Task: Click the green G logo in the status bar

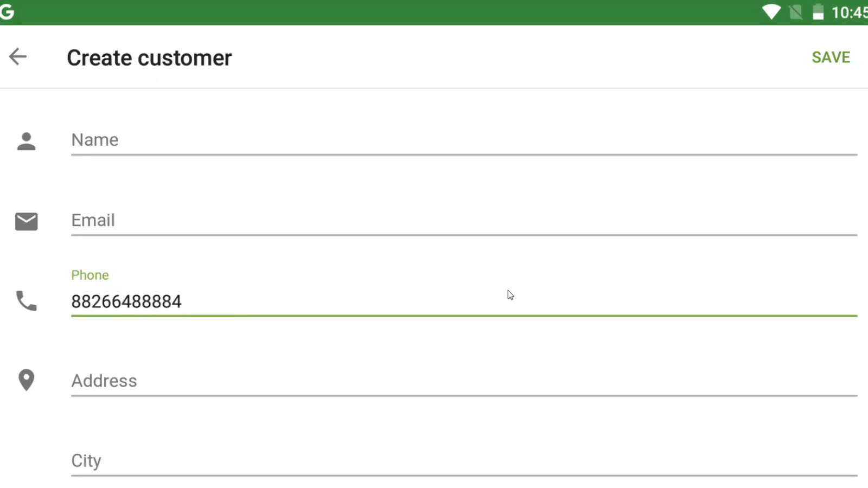Action: tap(8, 11)
